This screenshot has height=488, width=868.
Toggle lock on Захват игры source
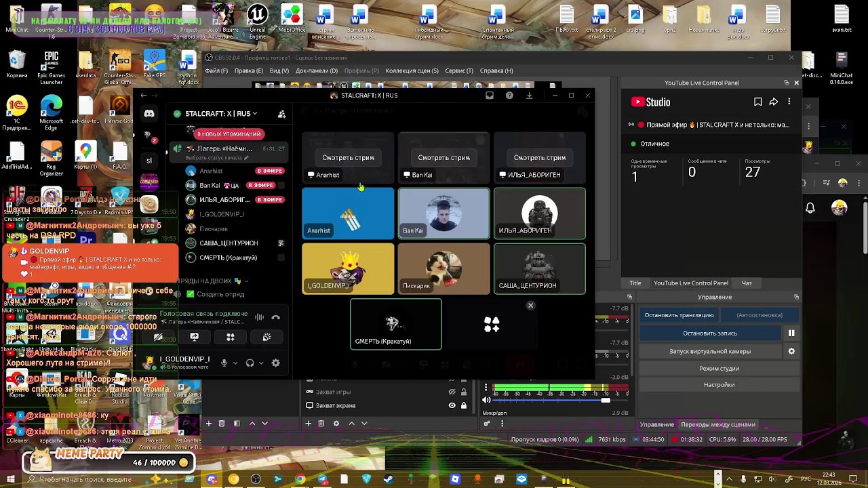pos(464,392)
